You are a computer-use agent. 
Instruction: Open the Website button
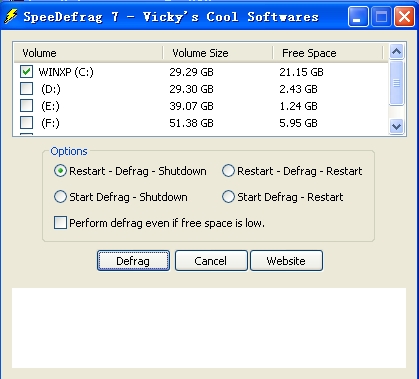tap(286, 261)
